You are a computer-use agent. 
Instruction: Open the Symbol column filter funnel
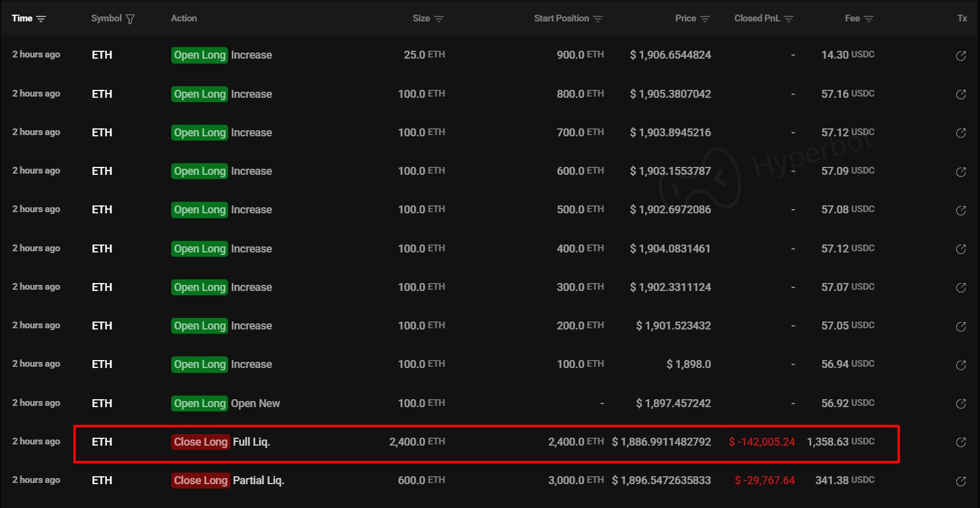[x=130, y=19]
